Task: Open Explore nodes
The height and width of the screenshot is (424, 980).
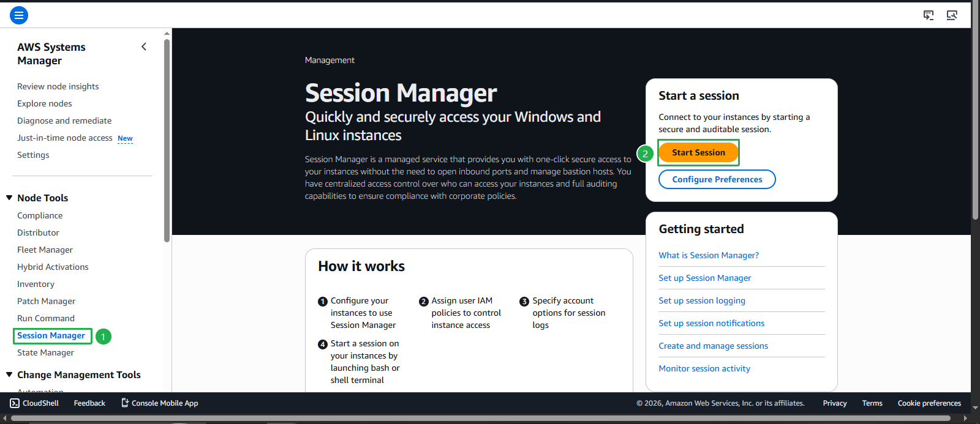Action: pyautogui.click(x=45, y=103)
